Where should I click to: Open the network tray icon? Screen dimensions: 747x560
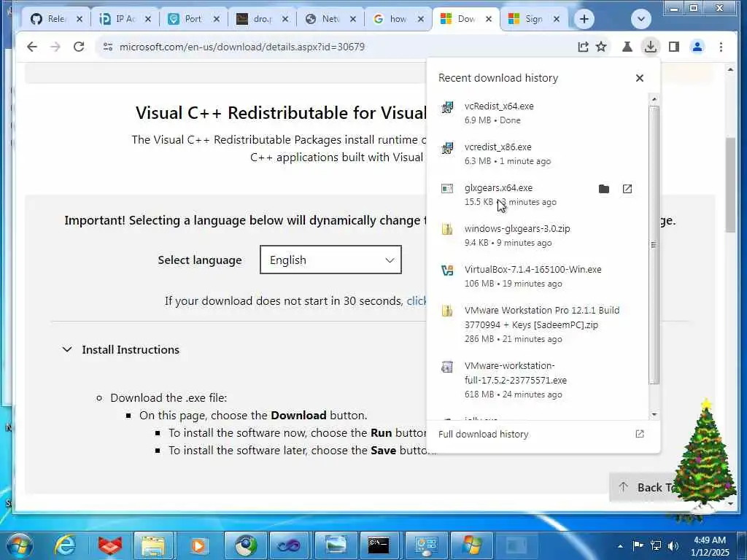click(x=656, y=545)
